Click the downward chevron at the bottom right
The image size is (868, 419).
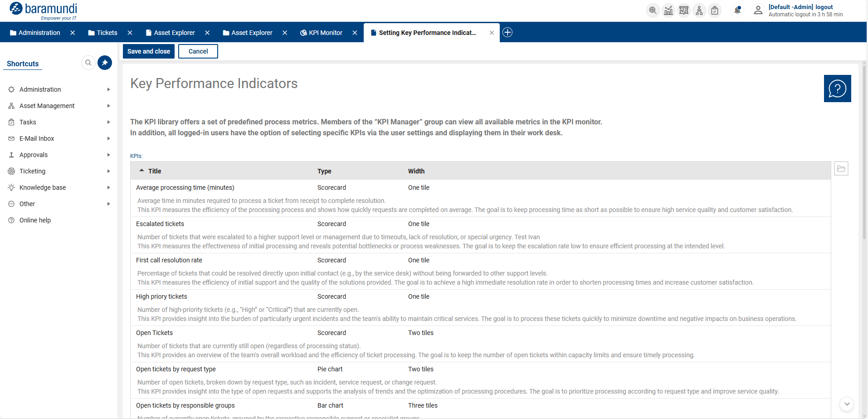pyautogui.click(x=846, y=404)
